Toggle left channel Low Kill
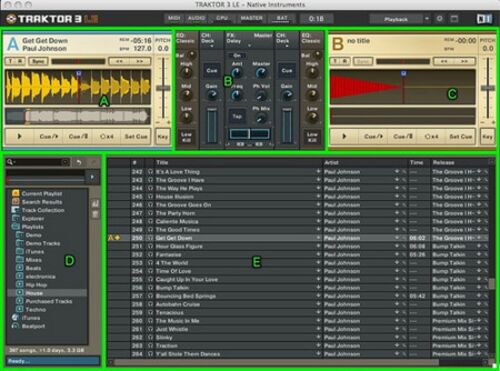The image size is (500, 371). (x=186, y=137)
